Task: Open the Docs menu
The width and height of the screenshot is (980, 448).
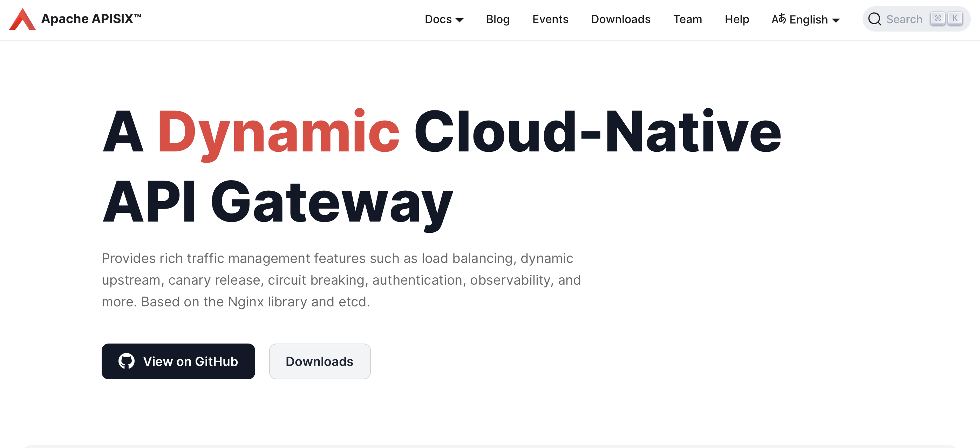Action: coord(438,19)
